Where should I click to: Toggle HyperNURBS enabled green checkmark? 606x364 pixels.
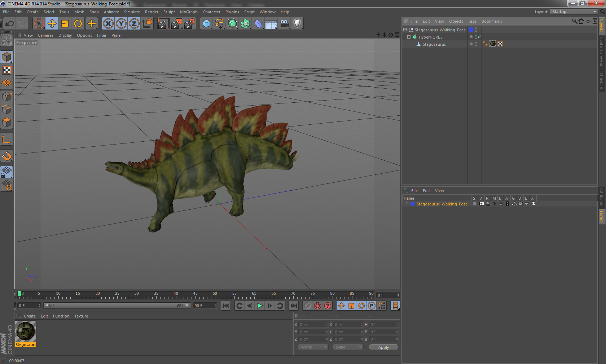[479, 37]
